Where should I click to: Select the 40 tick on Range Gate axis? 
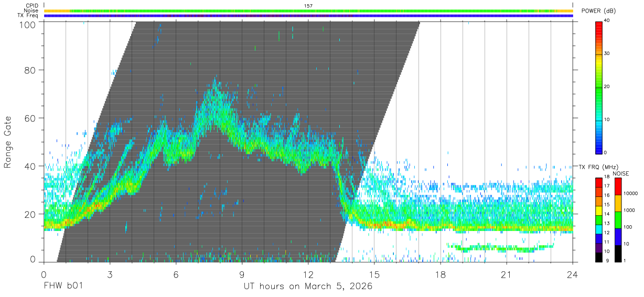point(30,166)
